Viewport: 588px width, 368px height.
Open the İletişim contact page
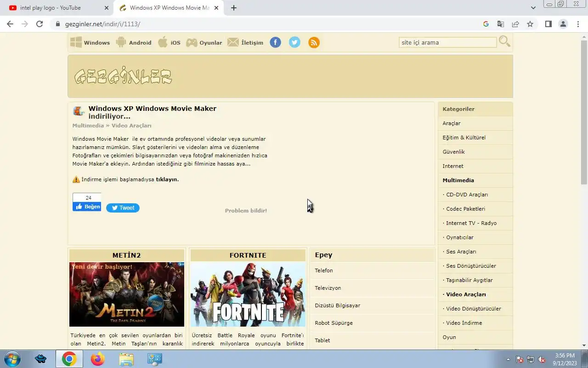tap(245, 42)
